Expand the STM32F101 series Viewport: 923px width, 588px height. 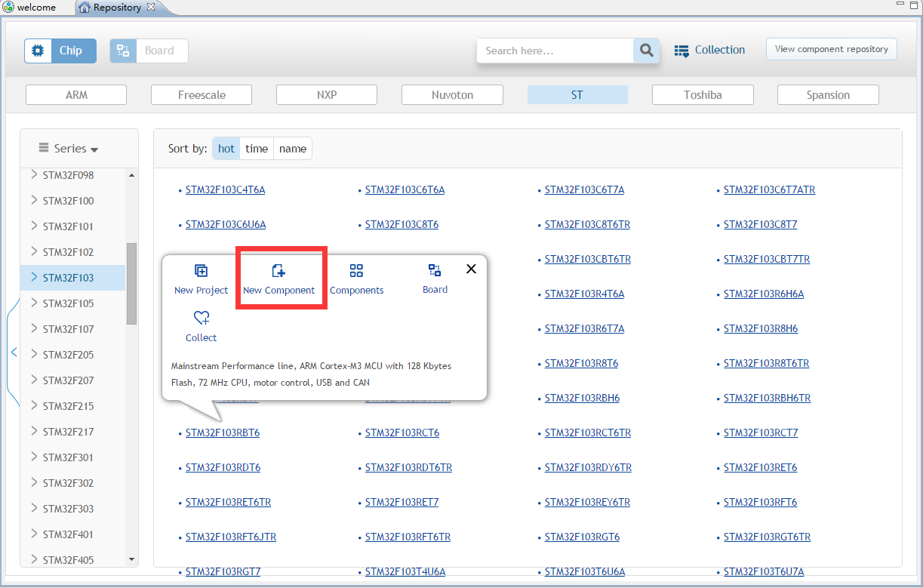34,226
